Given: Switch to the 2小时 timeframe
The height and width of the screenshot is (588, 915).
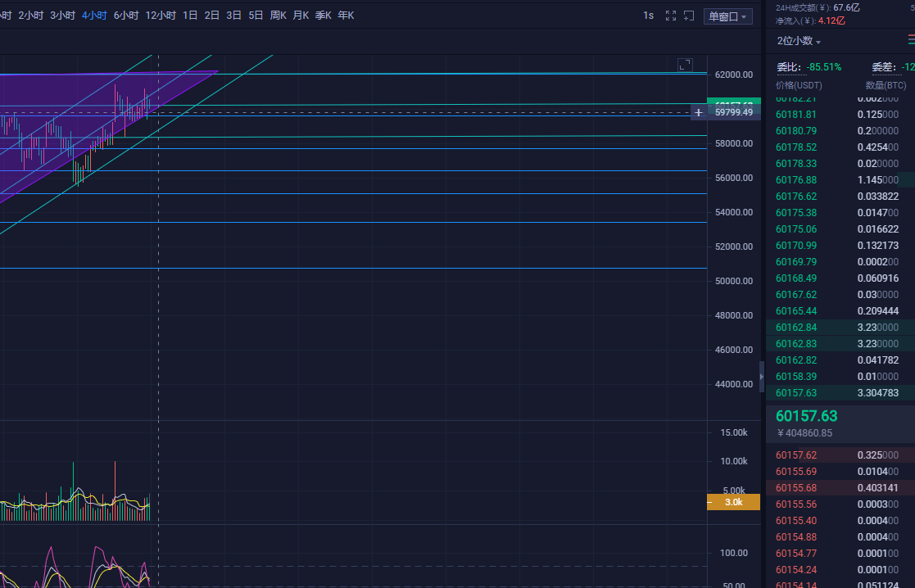Looking at the screenshot, I should pos(30,16).
